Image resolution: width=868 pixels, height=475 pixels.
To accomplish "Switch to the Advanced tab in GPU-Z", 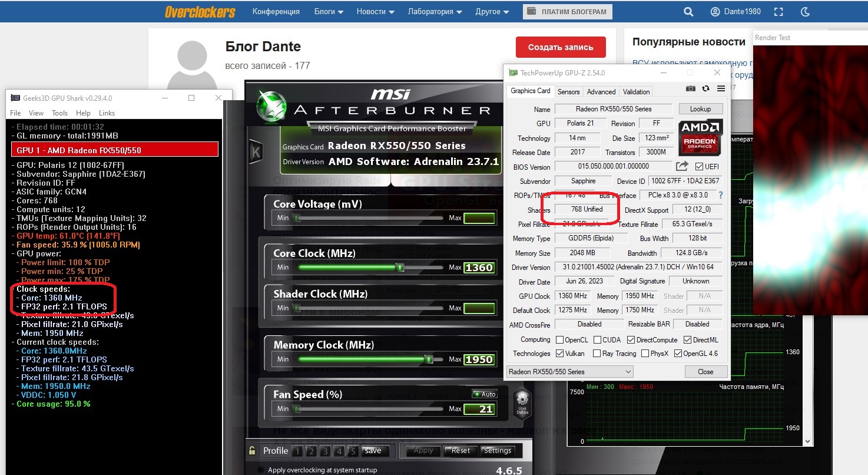I will click(601, 91).
